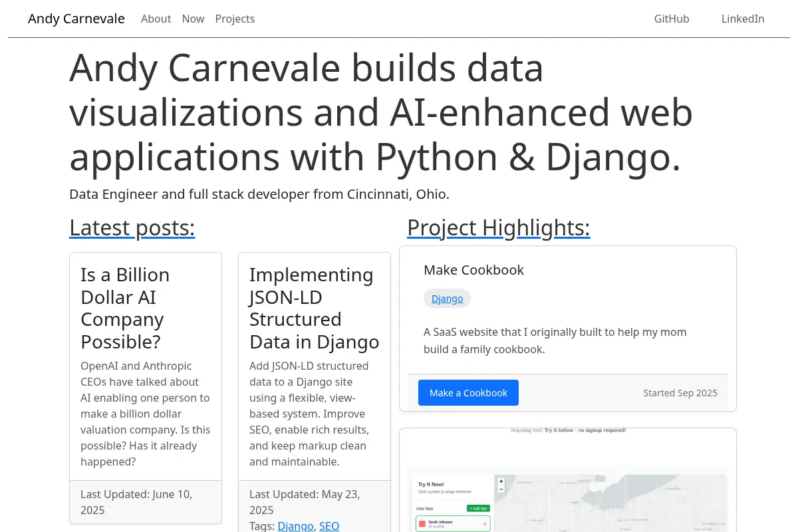Go to the About page
Image resolution: width=798 pixels, height=532 pixels.
point(156,19)
